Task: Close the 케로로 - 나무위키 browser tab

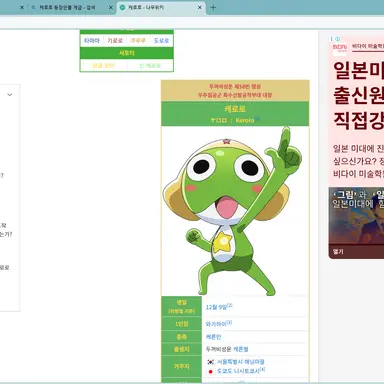Action: pyautogui.click(x=200, y=7)
